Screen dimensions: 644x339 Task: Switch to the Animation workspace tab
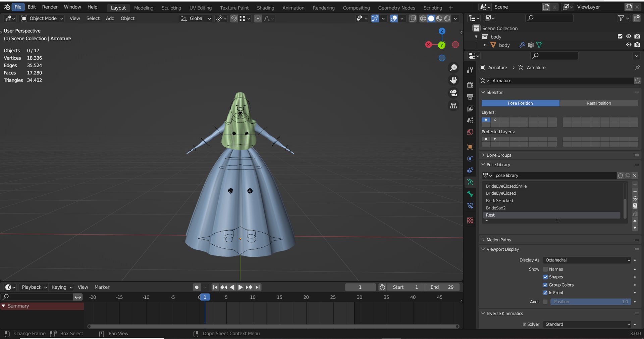click(293, 8)
